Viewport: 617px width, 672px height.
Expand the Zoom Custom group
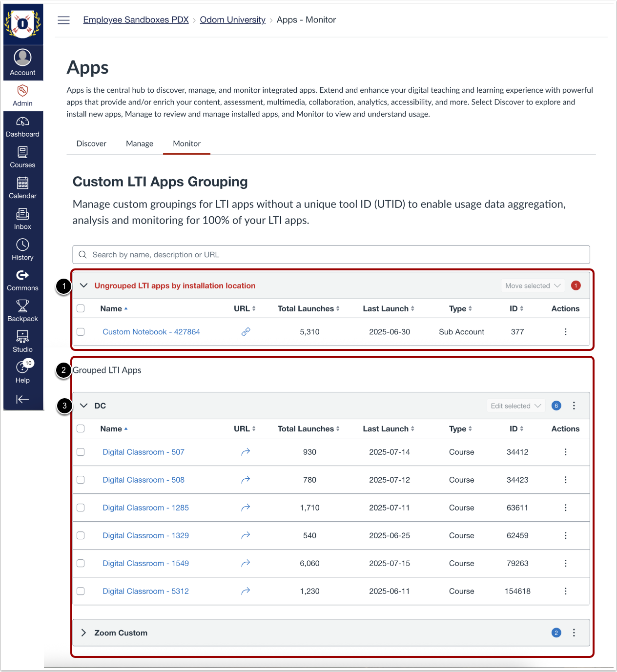pyautogui.click(x=83, y=632)
